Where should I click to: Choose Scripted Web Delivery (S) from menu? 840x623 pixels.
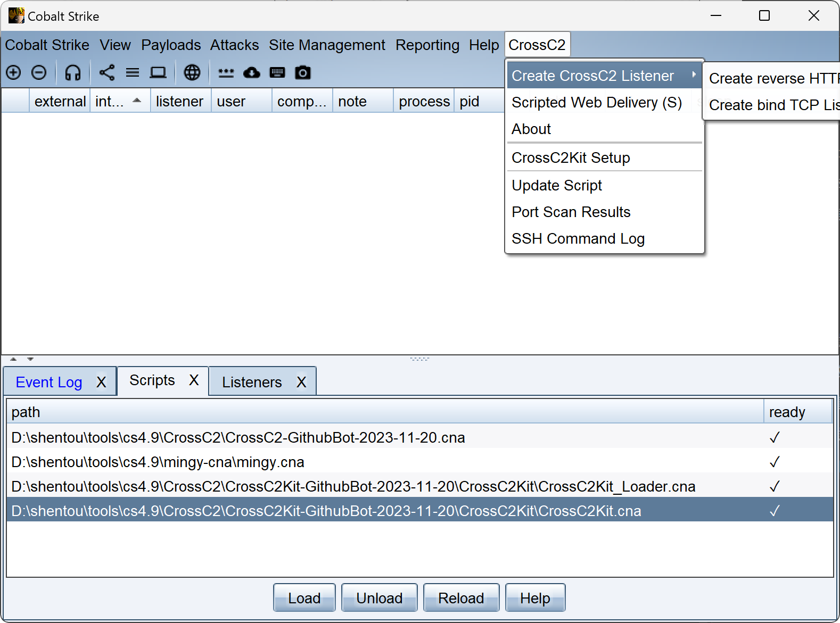pos(604,102)
